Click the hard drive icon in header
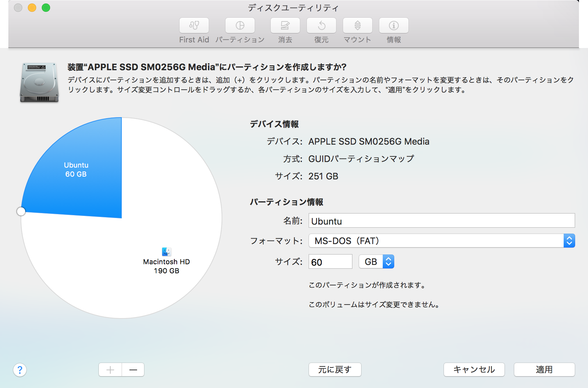 click(x=39, y=83)
